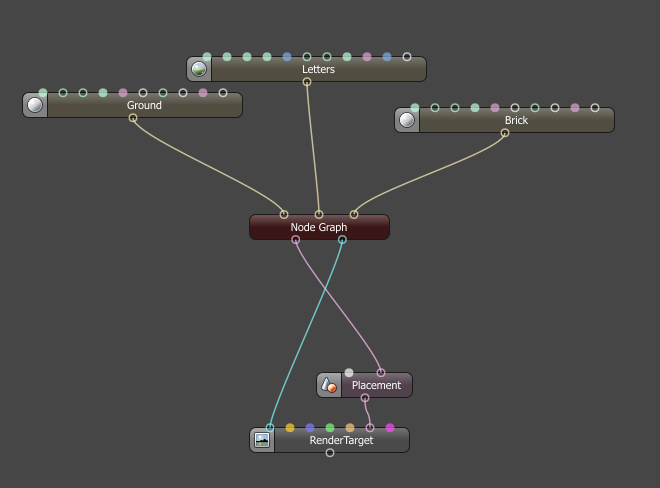Screen dimensions: 660x488
Task: Select the Ground material node
Action: click(x=133, y=105)
